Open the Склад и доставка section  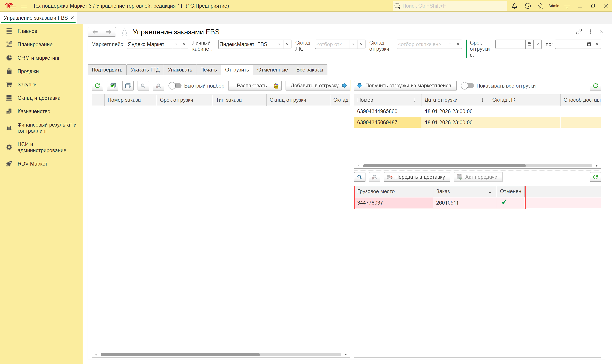coord(39,98)
